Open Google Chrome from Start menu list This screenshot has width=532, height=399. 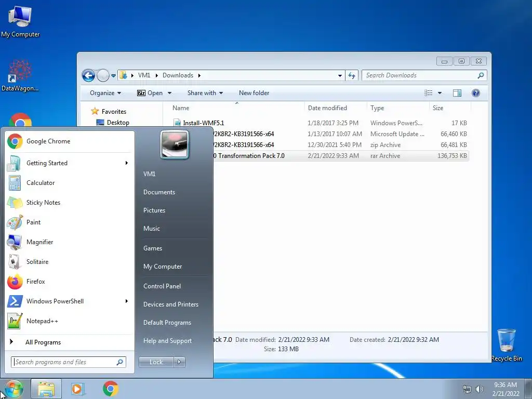click(70, 141)
